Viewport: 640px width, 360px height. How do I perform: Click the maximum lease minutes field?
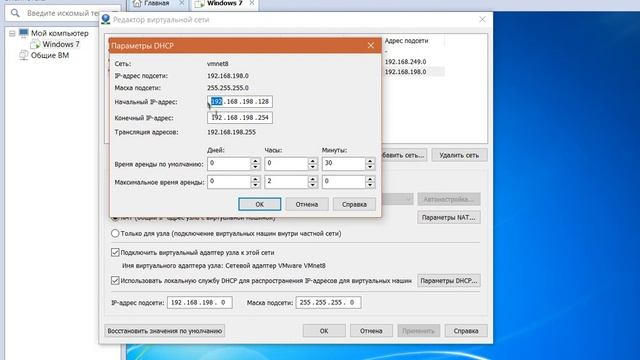344,182
